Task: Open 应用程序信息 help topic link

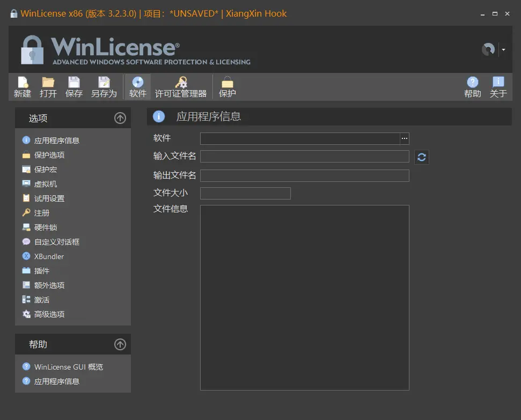Action: point(51,381)
